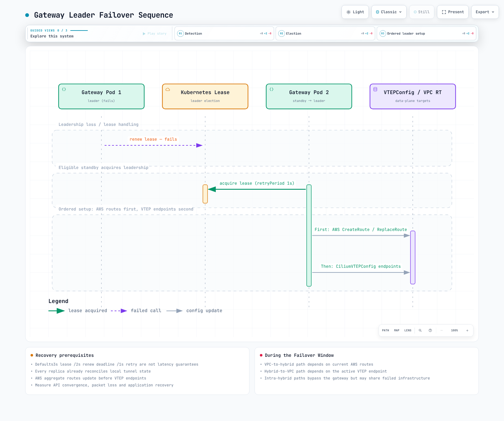The width and height of the screenshot is (504, 421).
Task: Click the green lease acquired legend arrow
Action: point(57,311)
